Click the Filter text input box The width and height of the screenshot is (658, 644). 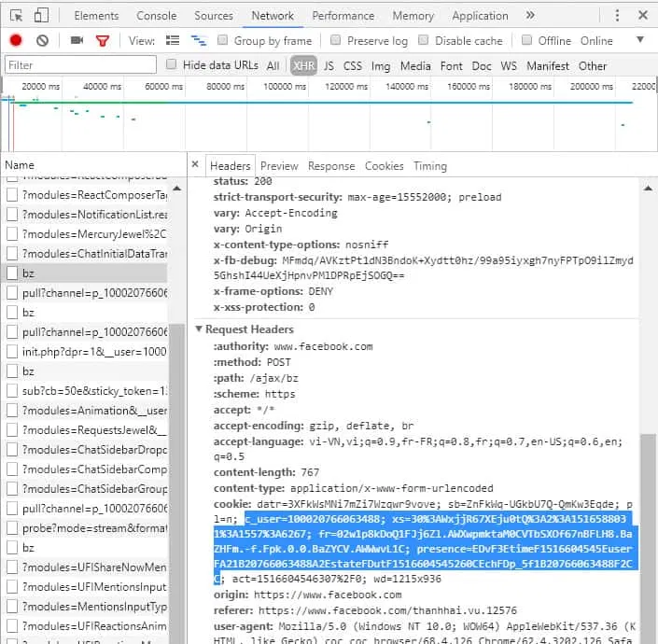coord(79,65)
